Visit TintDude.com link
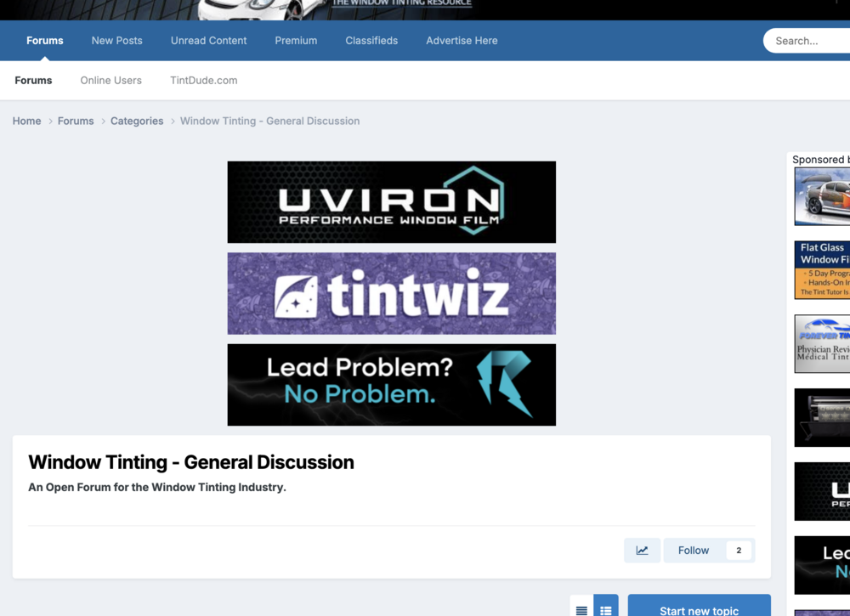Viewport: 850px width, 616px height. click(x=204, y=80)
